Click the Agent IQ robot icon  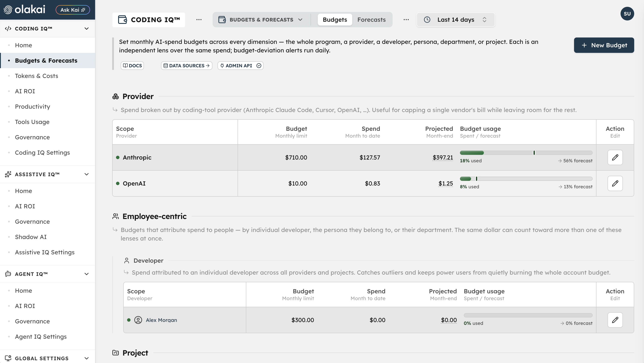click(x=8, y=274)
